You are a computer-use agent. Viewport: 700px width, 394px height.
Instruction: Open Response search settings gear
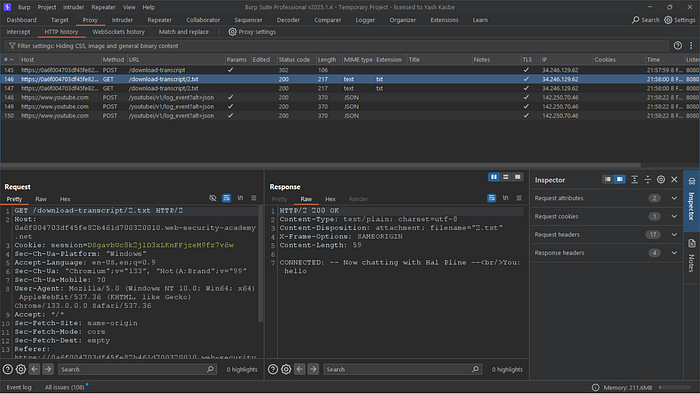tap(286, 369)
